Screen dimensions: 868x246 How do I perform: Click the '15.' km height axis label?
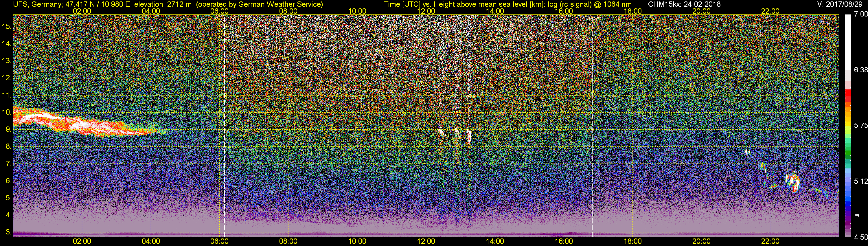click(x=7, y=26)
